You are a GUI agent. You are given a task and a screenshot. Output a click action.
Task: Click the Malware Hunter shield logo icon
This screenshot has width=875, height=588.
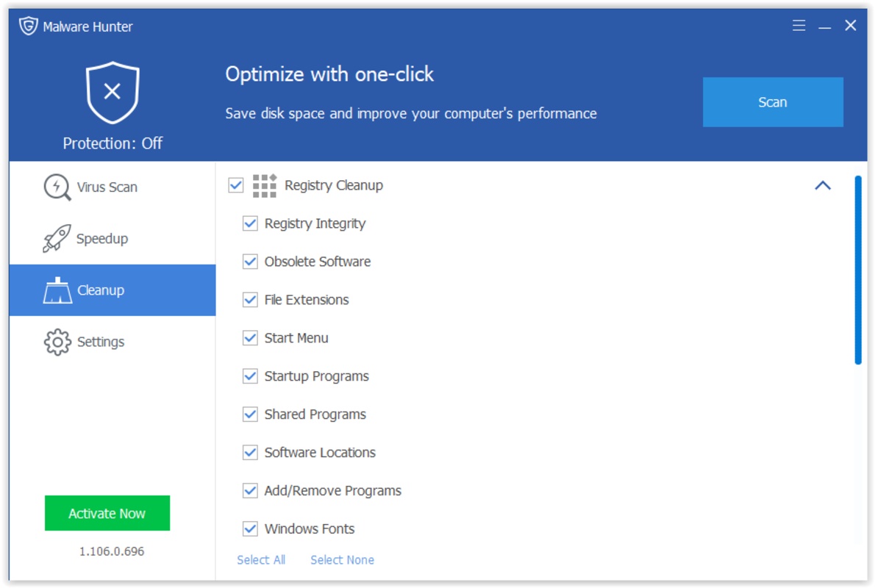click(29, 26)
